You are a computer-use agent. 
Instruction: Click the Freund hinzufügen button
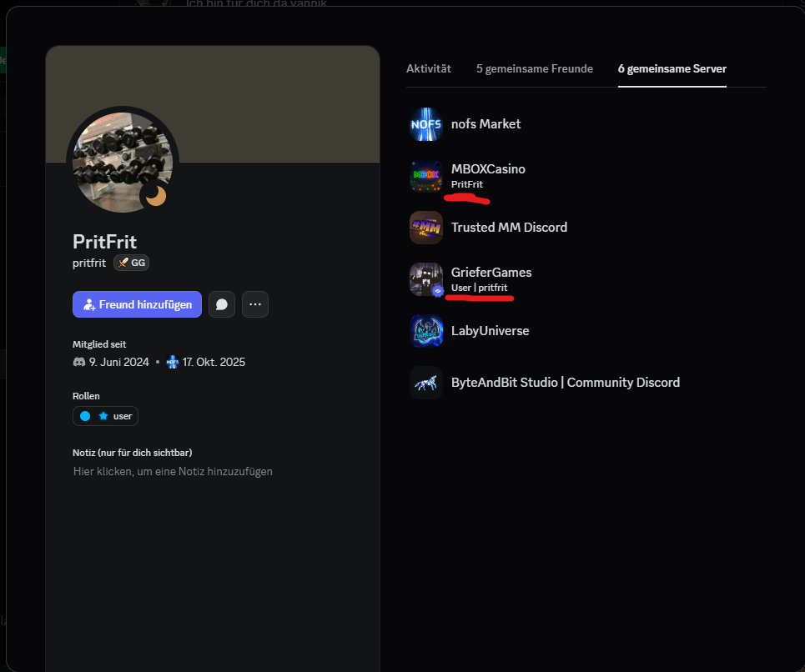(x=137, y=304)
